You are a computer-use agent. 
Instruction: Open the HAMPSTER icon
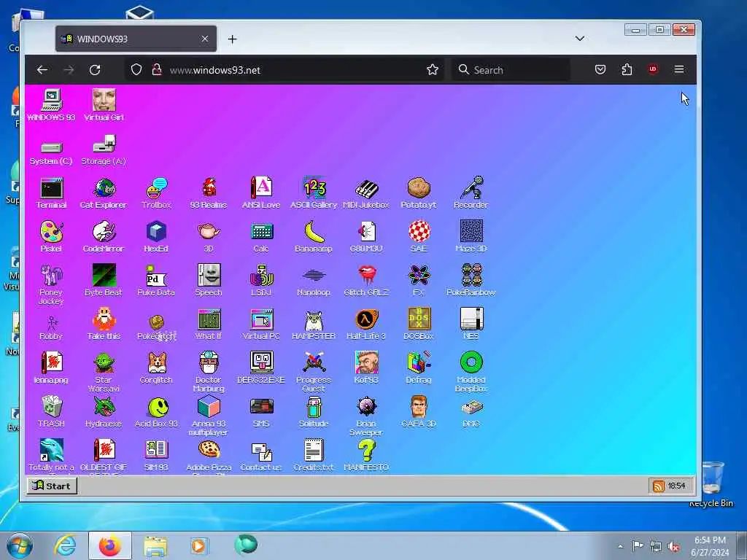[x=314, y=324]
